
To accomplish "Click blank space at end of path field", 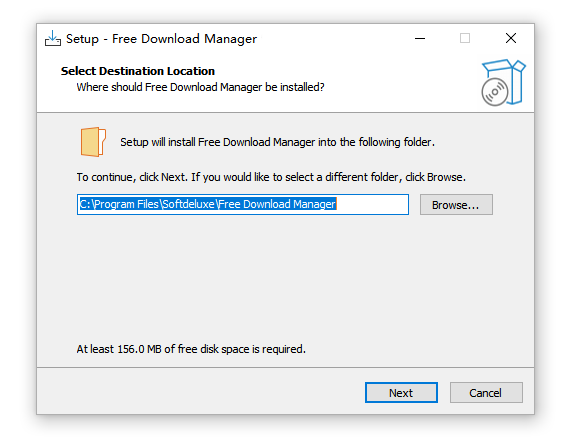I will (372, 205).
